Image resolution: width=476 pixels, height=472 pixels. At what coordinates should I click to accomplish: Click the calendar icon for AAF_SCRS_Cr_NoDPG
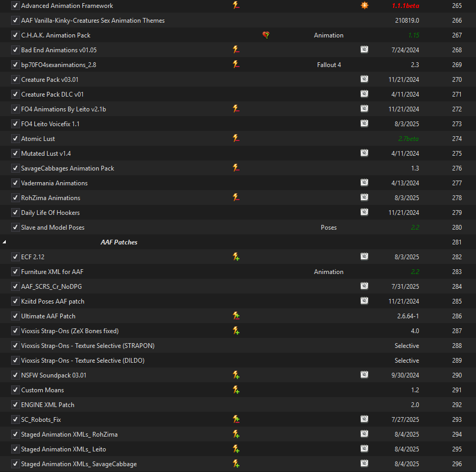coord(364,286)
